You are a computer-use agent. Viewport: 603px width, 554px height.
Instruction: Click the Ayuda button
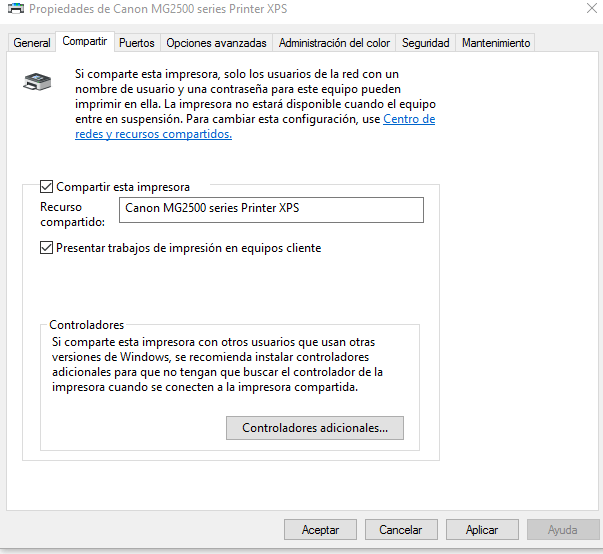563,530
